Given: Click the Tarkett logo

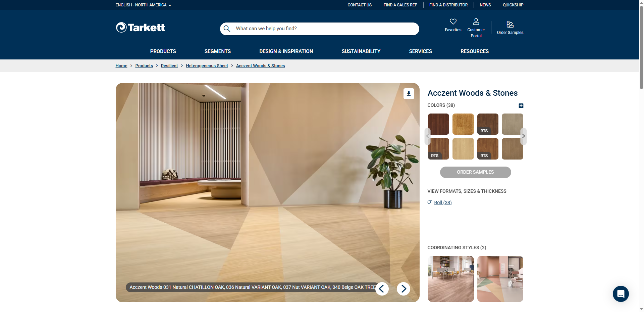Looking at the screenshot, I should [x=140, y=28].
